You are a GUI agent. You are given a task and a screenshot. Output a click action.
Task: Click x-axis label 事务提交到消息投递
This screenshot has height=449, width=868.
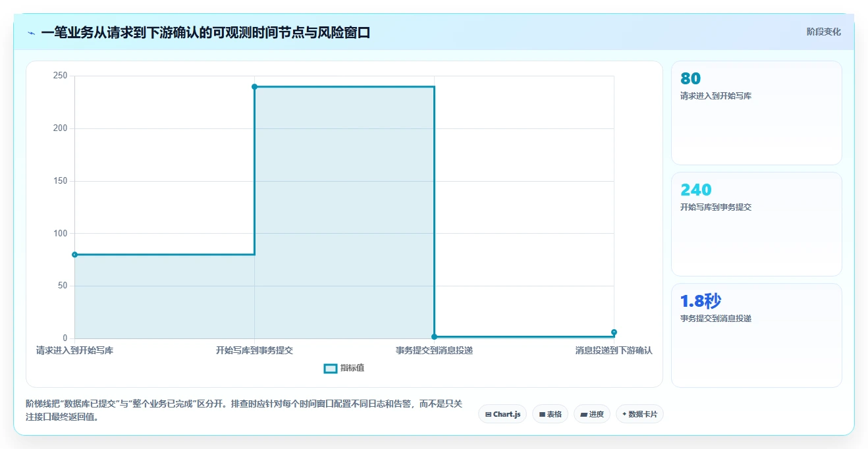434,350
